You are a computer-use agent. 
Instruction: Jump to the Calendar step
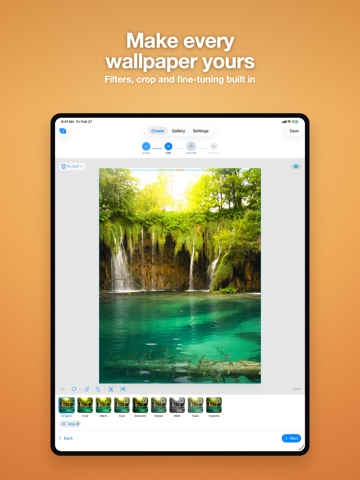click(x=191, y=147)
